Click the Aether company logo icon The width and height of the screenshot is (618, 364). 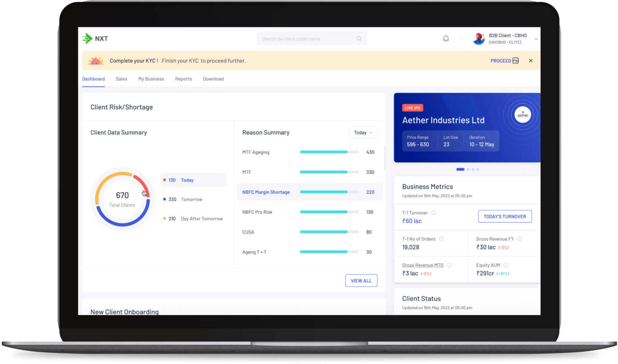click(x=523, y=115)
